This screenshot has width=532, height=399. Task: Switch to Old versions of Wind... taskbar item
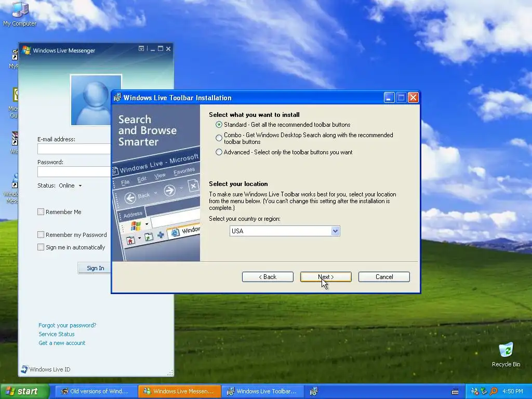click(96, 391)
